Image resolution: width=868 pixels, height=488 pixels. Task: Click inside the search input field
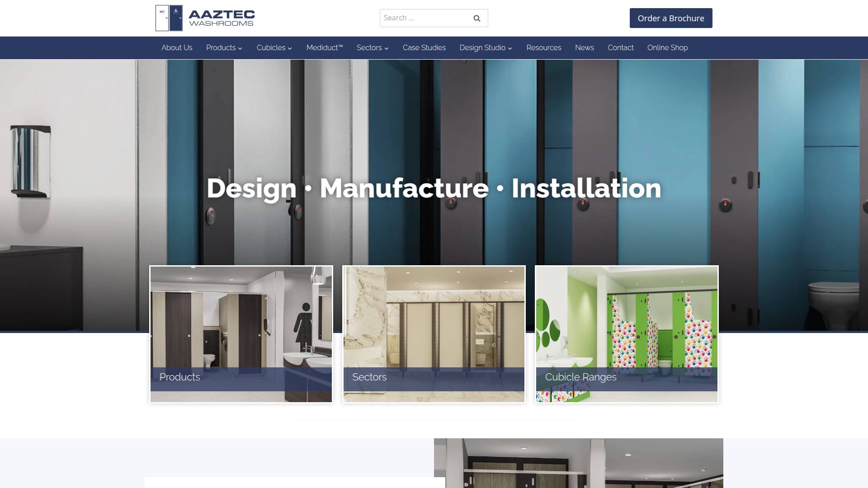(425, 18)
